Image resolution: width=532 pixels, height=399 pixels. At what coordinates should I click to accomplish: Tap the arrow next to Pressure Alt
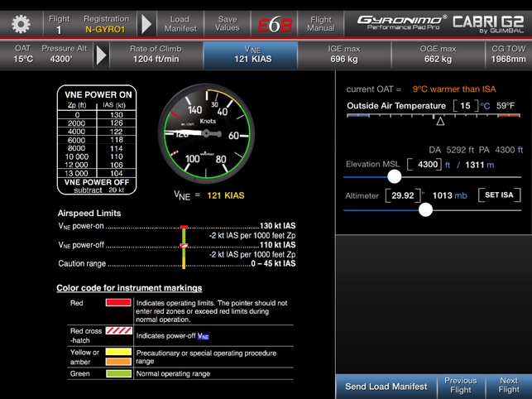101,55
